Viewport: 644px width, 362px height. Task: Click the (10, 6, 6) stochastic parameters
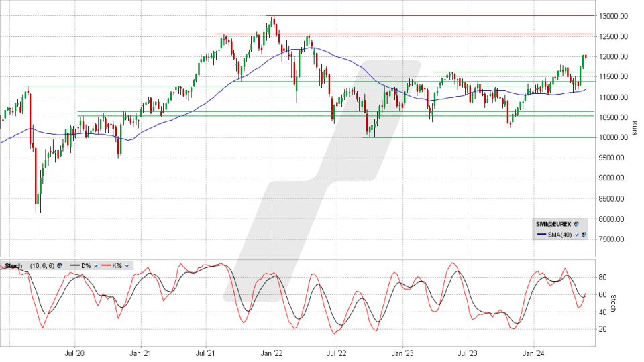pos(42,266)
